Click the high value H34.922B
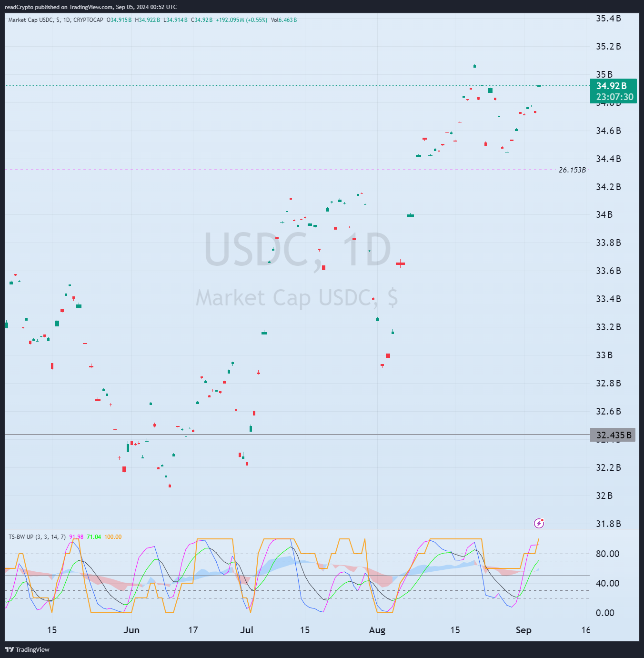This screenshot has width=644, height=658. pos(148,20)
